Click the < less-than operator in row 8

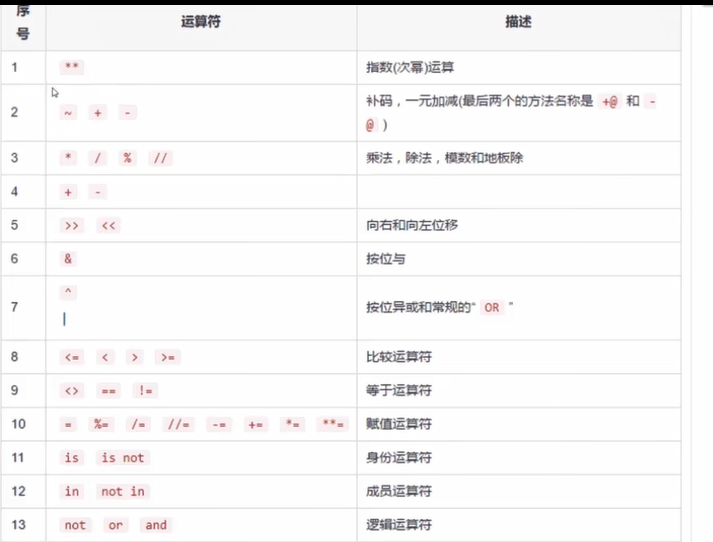pyautogui.click(x=105, y=357)
